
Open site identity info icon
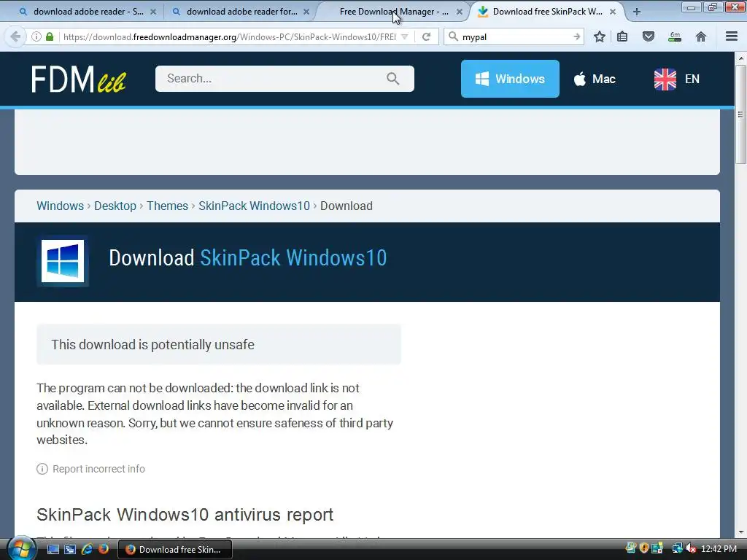pyautogui.click(x=36, y=36)
